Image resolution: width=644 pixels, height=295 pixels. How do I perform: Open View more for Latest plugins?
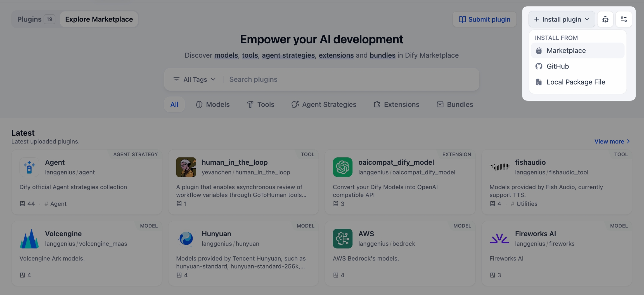pos(612,141)
